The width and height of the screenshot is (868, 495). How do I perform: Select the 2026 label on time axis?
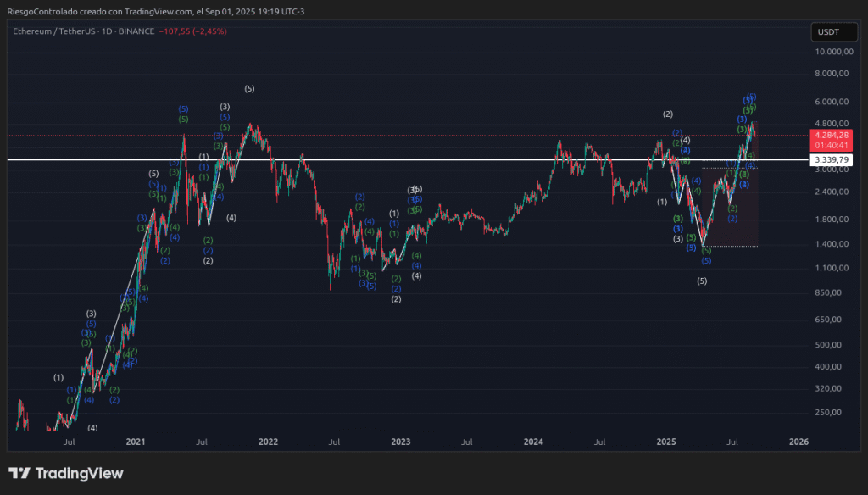(x=798, y=442)
